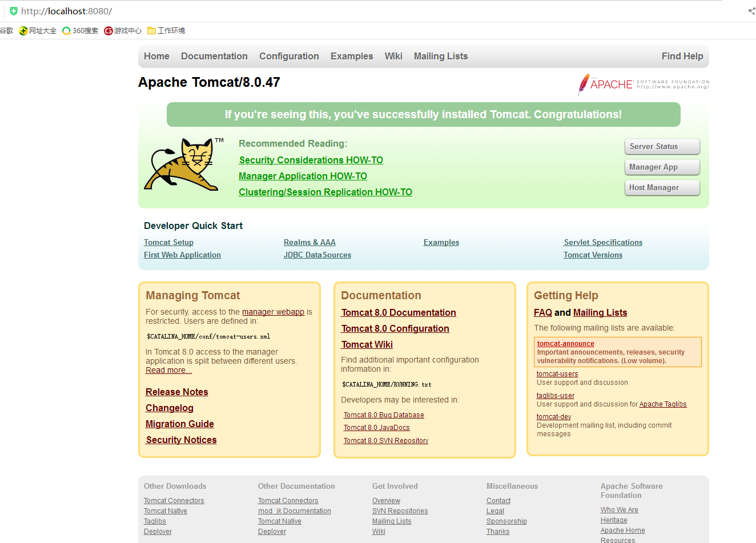Open mod_jk Documentation footer link
The height and width of the screenshot is (543, 756).
point(295,511)
